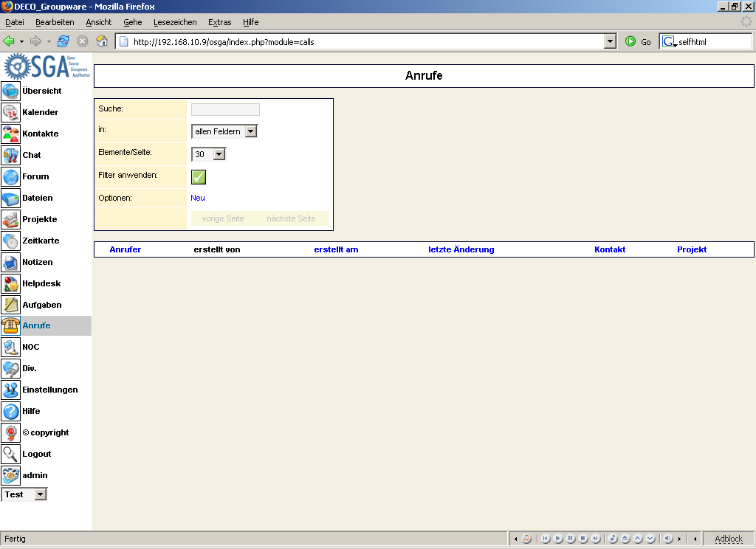Click the Logout magnifier icon

10,454
